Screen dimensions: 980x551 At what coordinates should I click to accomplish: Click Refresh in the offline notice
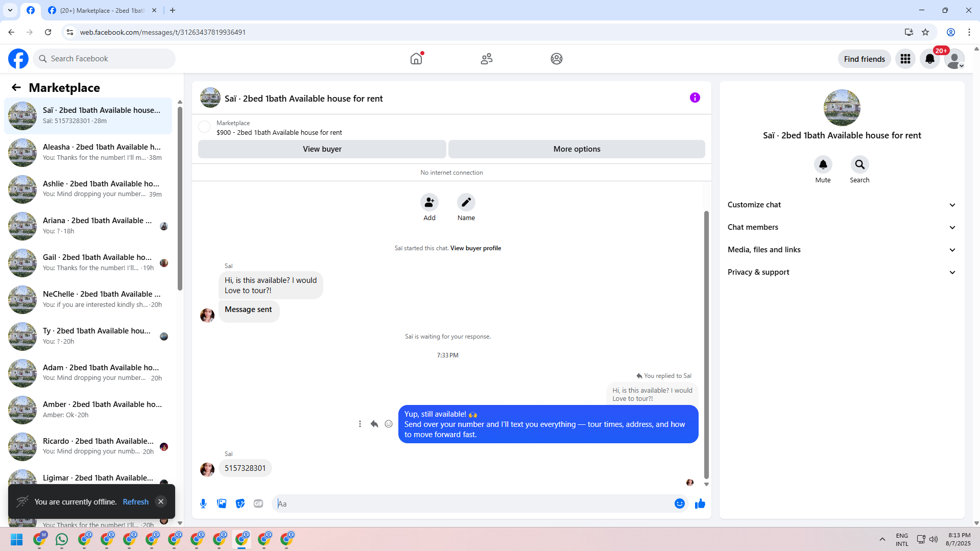[136, 502]
